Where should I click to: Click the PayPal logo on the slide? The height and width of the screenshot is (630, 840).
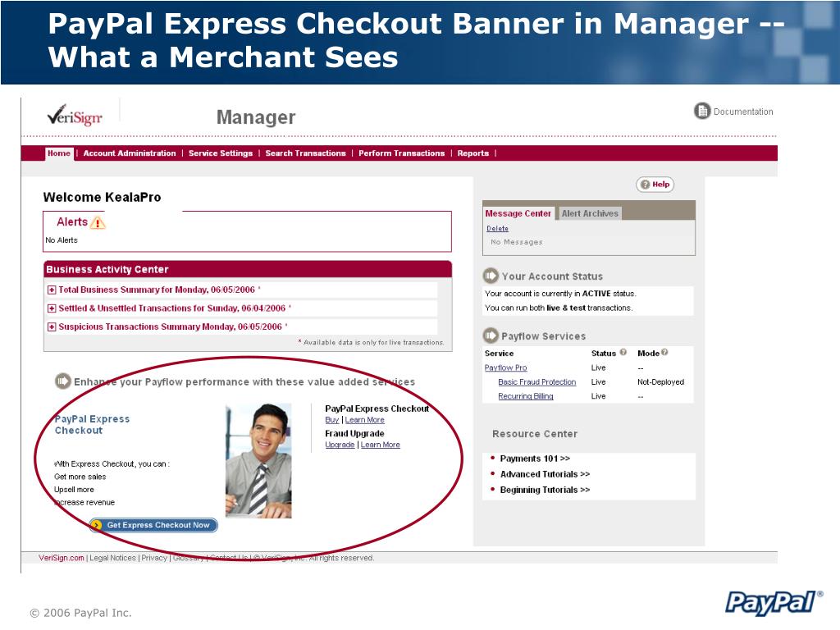pos(774,603)
